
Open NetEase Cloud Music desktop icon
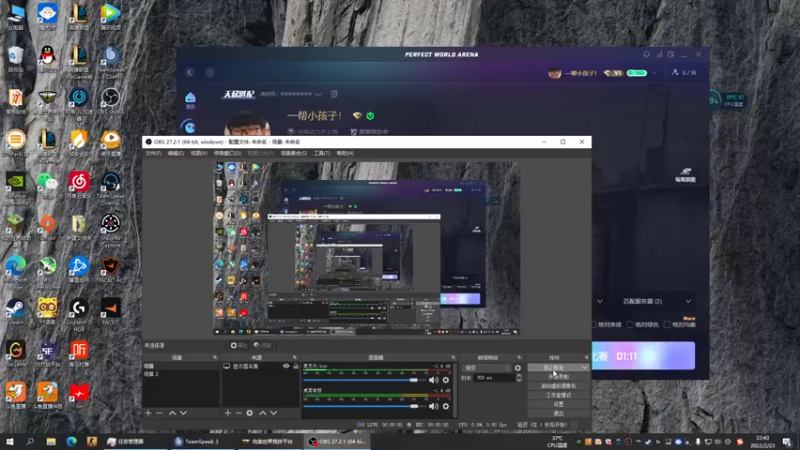pyautogui.click(x=79, y=185)
